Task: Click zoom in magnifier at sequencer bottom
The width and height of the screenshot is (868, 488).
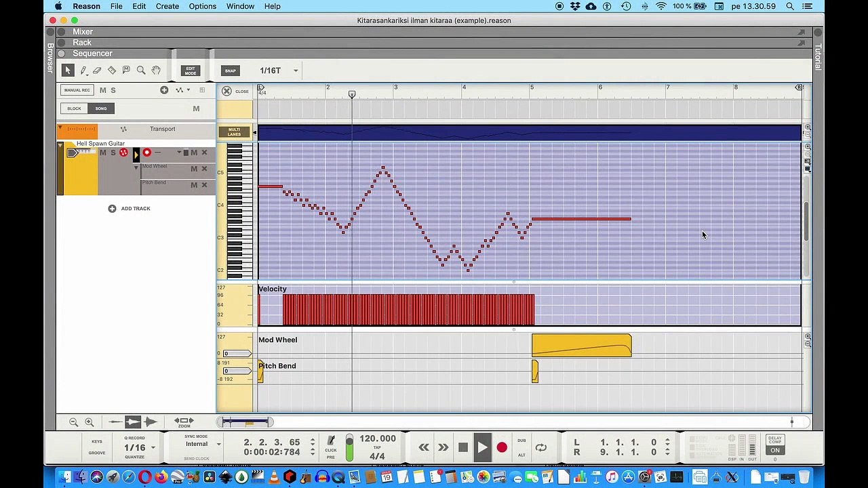Action: pyautogui.click(x=89, y=422)
